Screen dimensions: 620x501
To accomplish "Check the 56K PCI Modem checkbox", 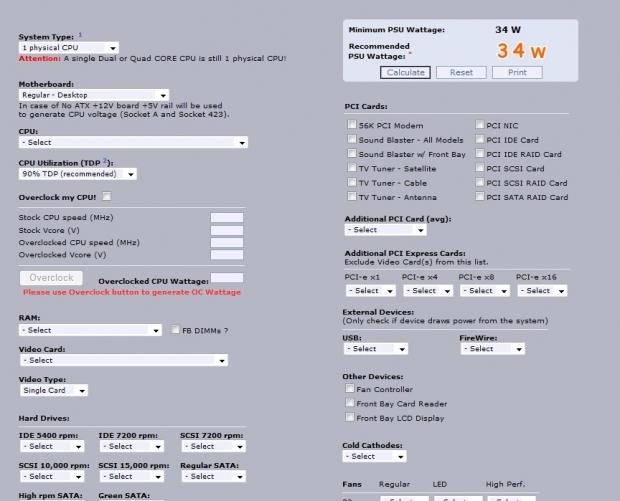I will 352,125.
